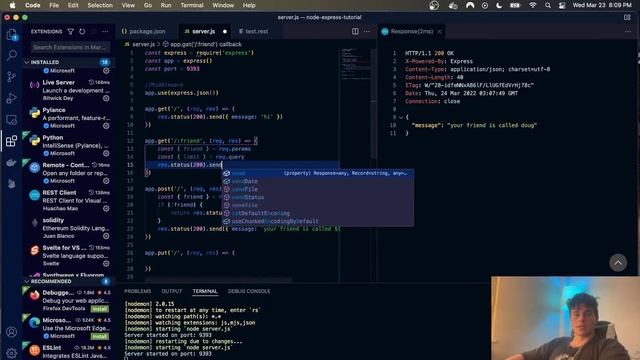Open editor more actions ellipsis
This screenshot has height=360, width=640.
tap(367, 31)
